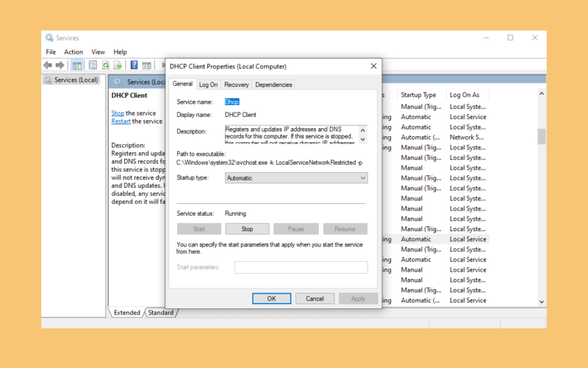Screen dimensions: 588x368
Task: Click the Restart the service link
Action: coord(121,121)
